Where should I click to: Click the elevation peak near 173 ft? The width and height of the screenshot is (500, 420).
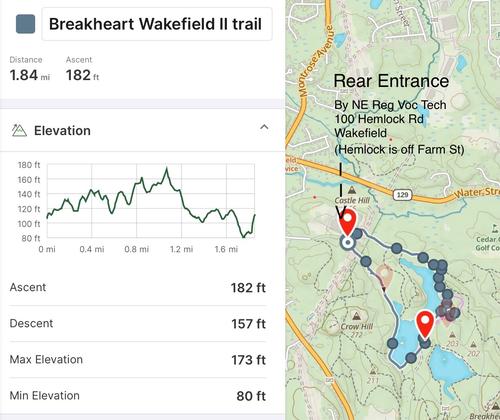(167, 170)
